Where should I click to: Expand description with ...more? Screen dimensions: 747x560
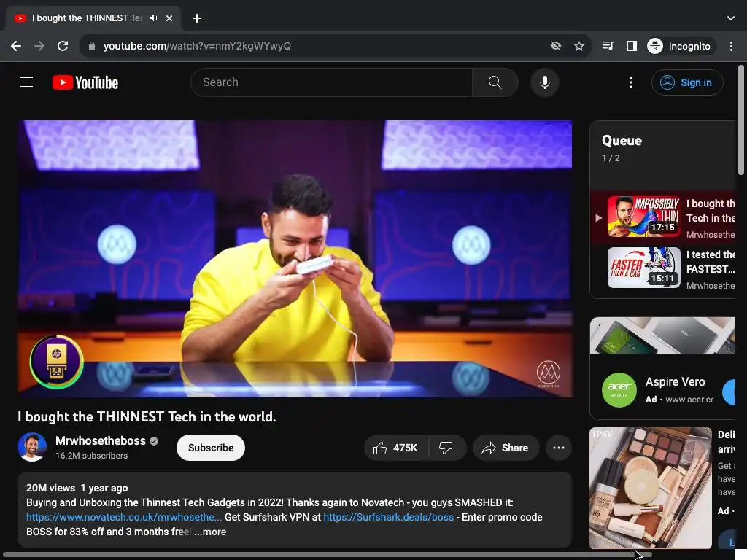coord(210,532)
